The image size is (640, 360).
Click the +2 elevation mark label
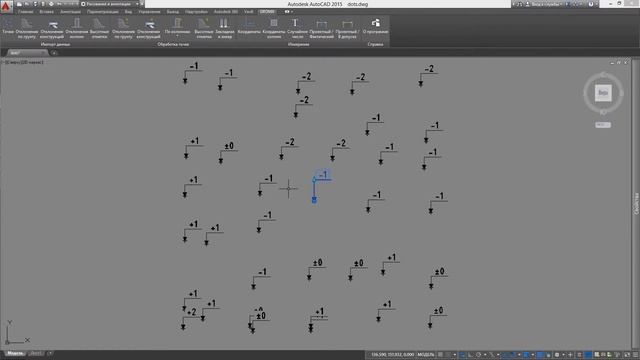(x=191, y=312)
